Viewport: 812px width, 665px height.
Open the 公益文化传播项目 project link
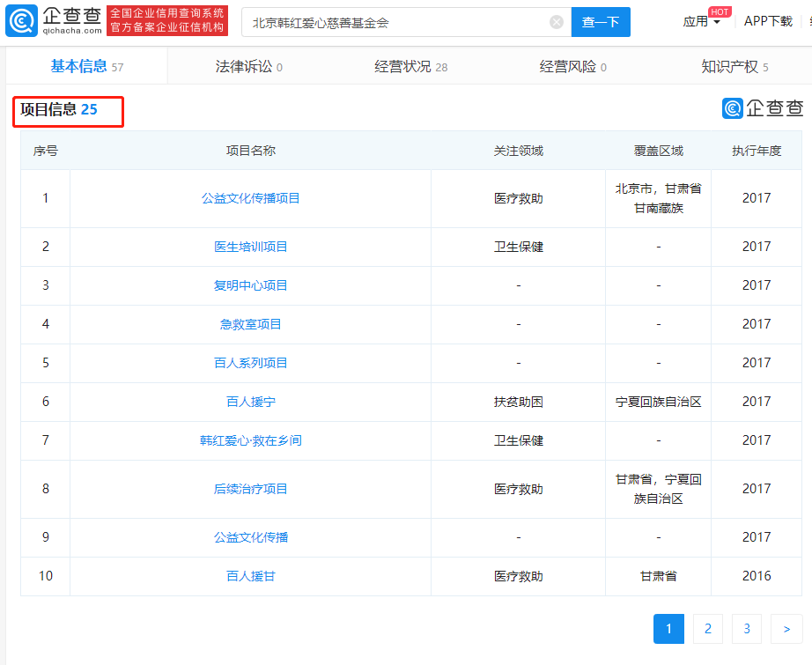pyautogui.click(x=251, y=197)
